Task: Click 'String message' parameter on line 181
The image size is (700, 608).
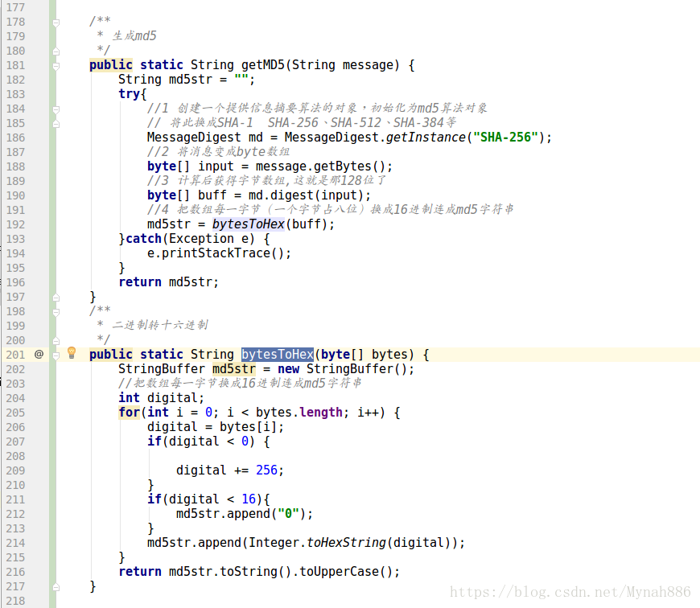Action: point(343,65)
